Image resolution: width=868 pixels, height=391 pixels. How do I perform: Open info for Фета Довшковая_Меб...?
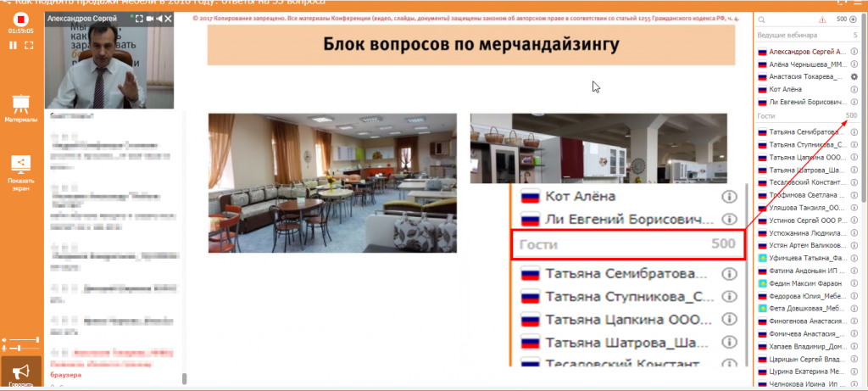pos(854,308)
